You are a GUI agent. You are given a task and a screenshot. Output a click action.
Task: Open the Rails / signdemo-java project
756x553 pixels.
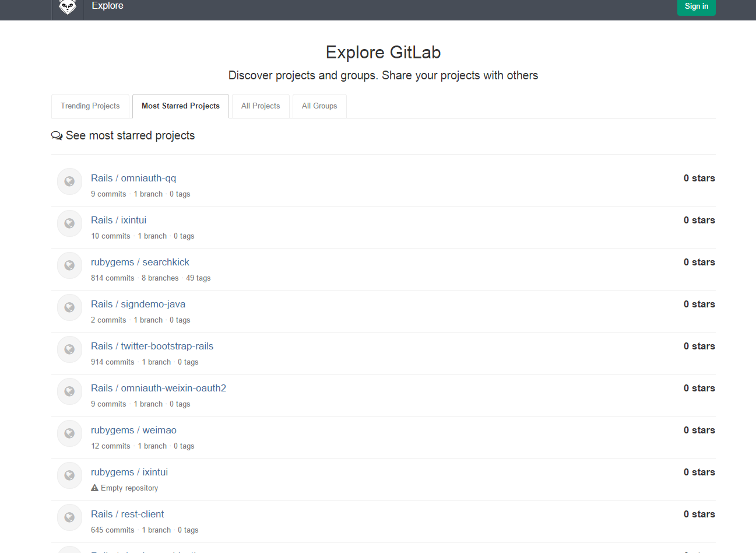coord(138,304)
